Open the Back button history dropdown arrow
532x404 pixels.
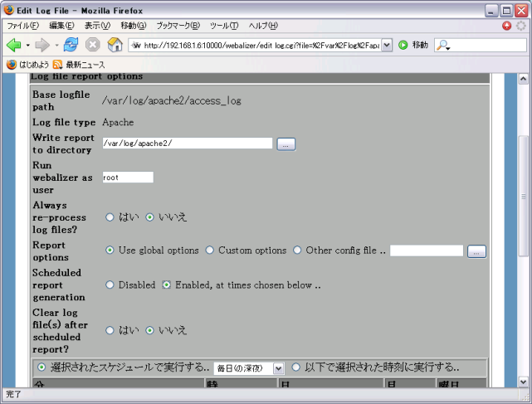pyautogui.click(x=28, y=45)
